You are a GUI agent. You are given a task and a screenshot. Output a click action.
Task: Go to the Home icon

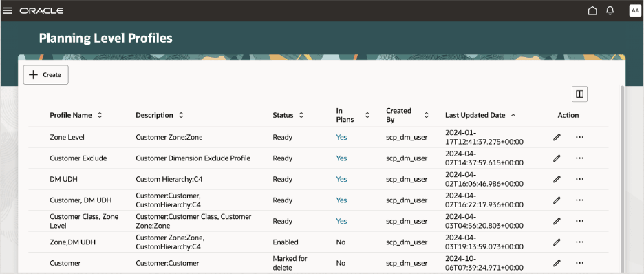(592, 11)
